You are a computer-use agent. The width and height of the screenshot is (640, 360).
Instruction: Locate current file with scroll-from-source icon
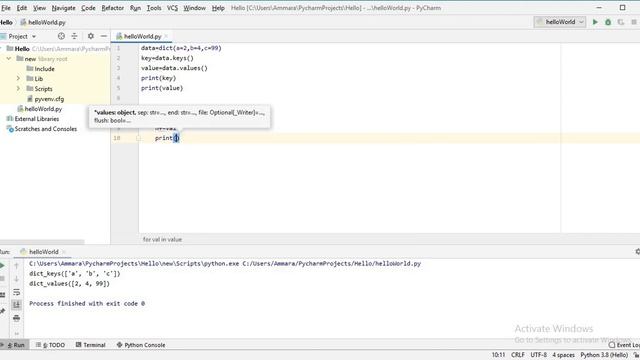tap(61, 36)
